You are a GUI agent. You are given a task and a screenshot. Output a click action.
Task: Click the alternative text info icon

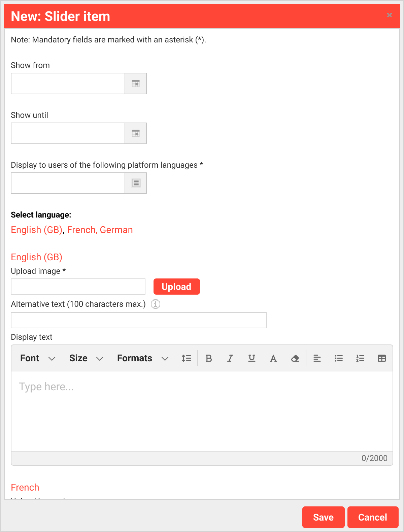[x=155, y=304]
